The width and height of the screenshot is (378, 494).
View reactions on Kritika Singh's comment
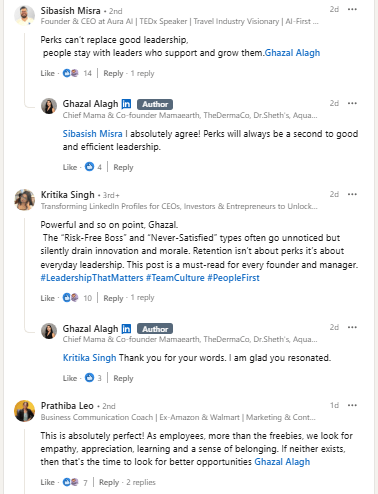click(77, 298)
